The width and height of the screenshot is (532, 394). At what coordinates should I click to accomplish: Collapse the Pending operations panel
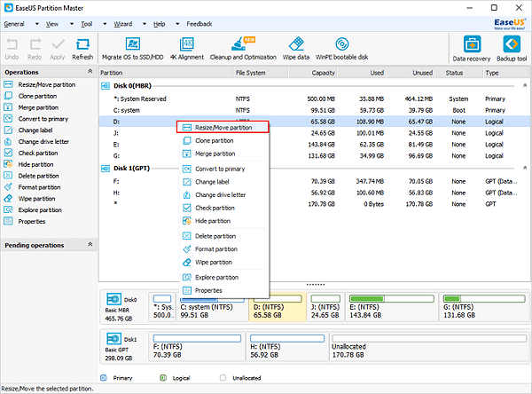(90, 244)
